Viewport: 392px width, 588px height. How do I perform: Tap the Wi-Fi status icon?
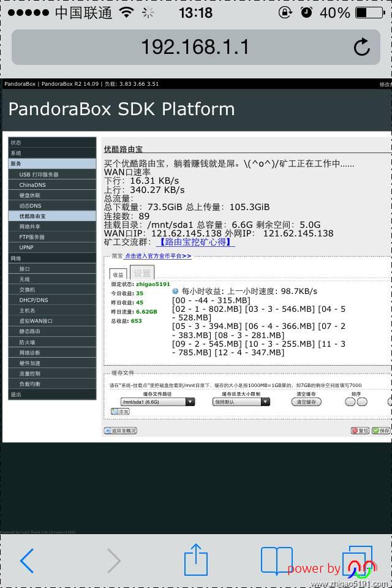click(x=127, y=13)
